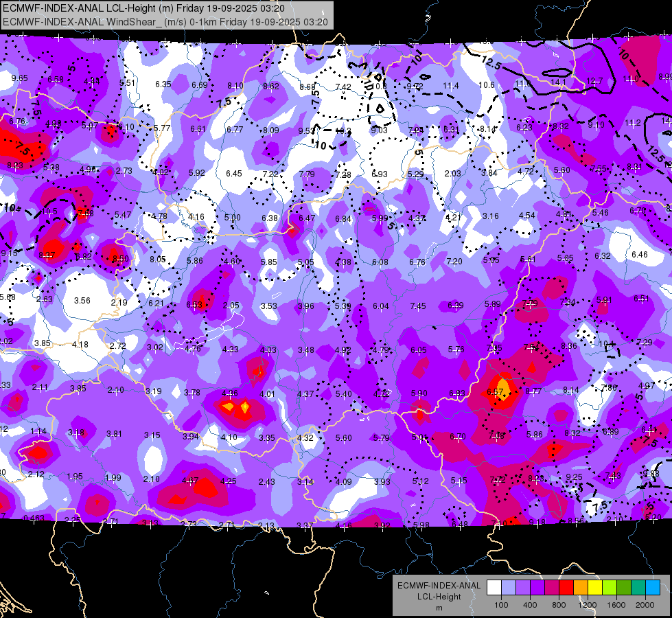Click the WindShear 0-1km title line
The image size is (672, 618).
click(x=165, y=22)
